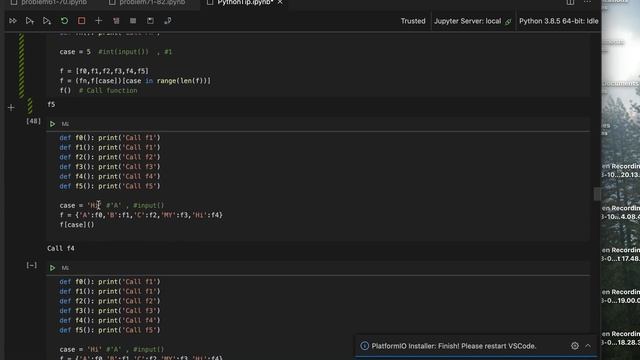Click the line 'case = 5' in top cell

(x=116, y=52)
